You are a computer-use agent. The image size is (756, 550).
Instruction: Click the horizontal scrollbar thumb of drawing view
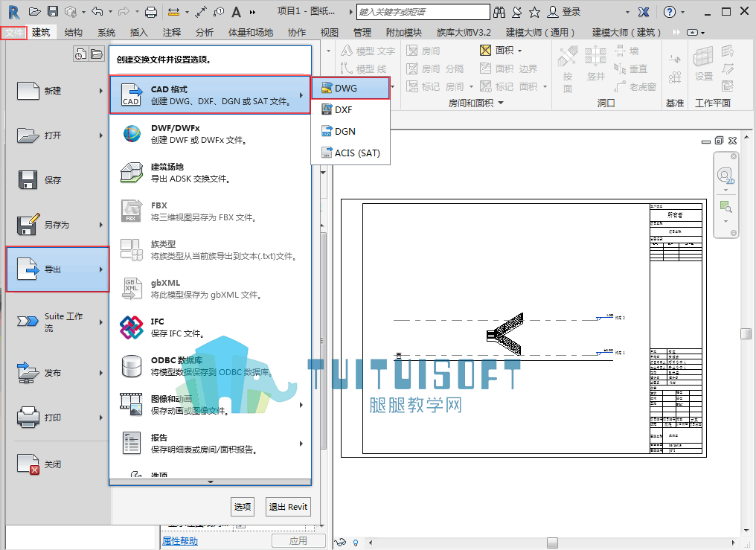point(552,543)
